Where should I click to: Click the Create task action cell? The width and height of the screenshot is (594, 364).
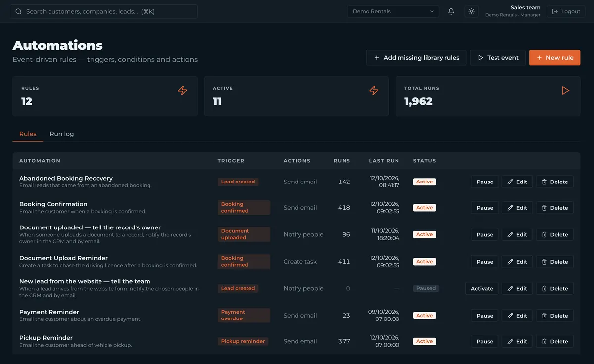[300, 262]
